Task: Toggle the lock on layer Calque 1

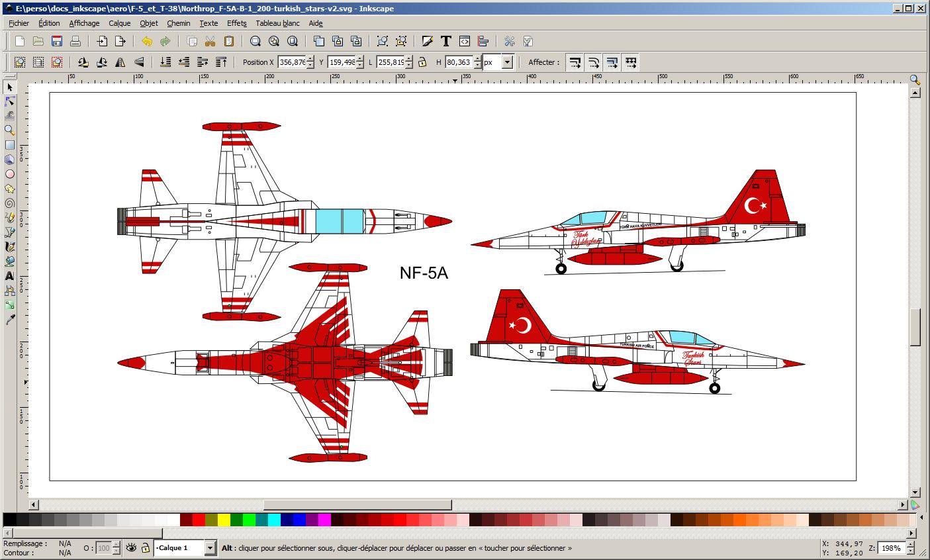Action: pos(145,547)
